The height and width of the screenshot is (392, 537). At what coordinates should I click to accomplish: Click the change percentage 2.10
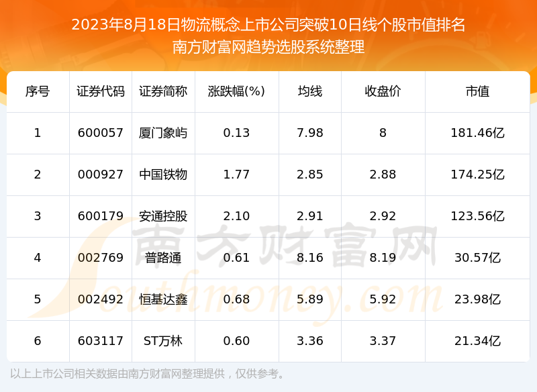point(236,216)
